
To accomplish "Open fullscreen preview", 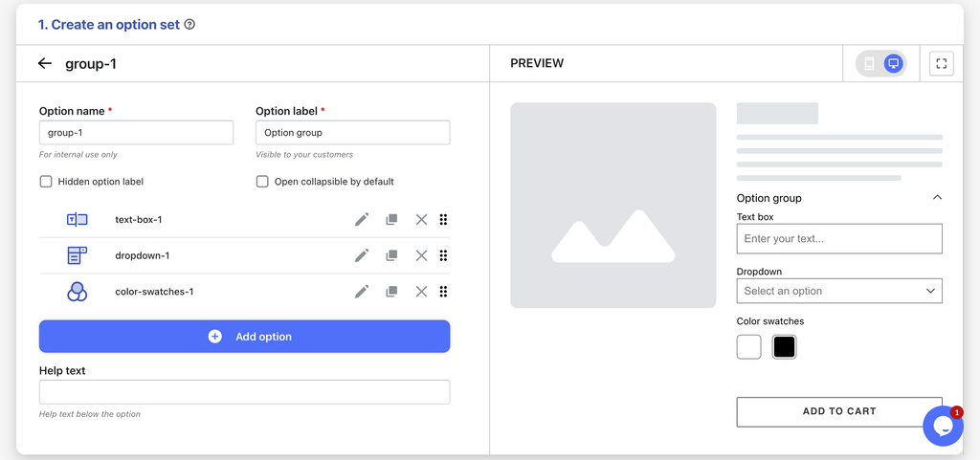I will pos(942,63).
